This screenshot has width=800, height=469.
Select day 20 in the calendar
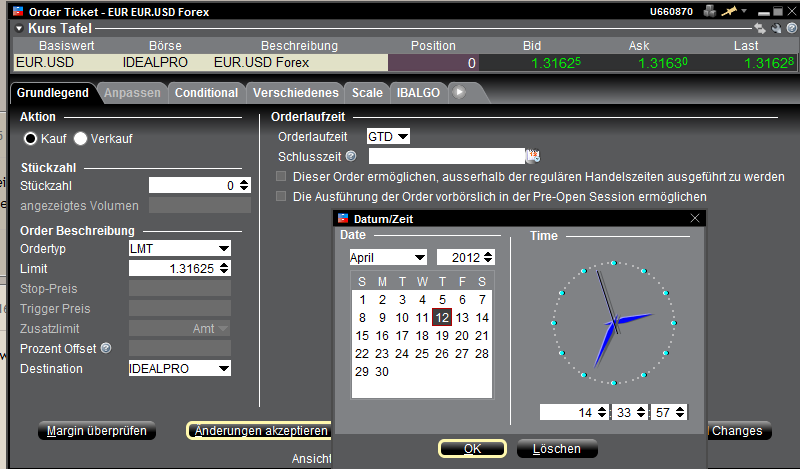pyautogui.click(x=462, y=336)
